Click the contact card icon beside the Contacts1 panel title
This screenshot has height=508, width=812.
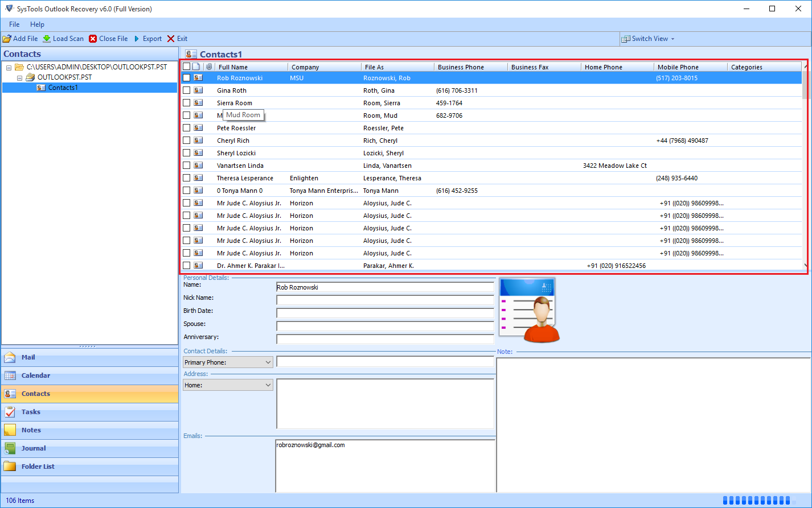pyautogui.click(x=191, y=54)
